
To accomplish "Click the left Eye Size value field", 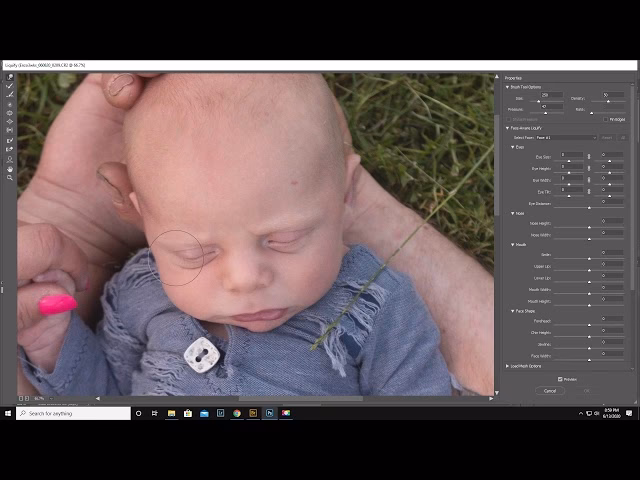I will click(571, 155).
